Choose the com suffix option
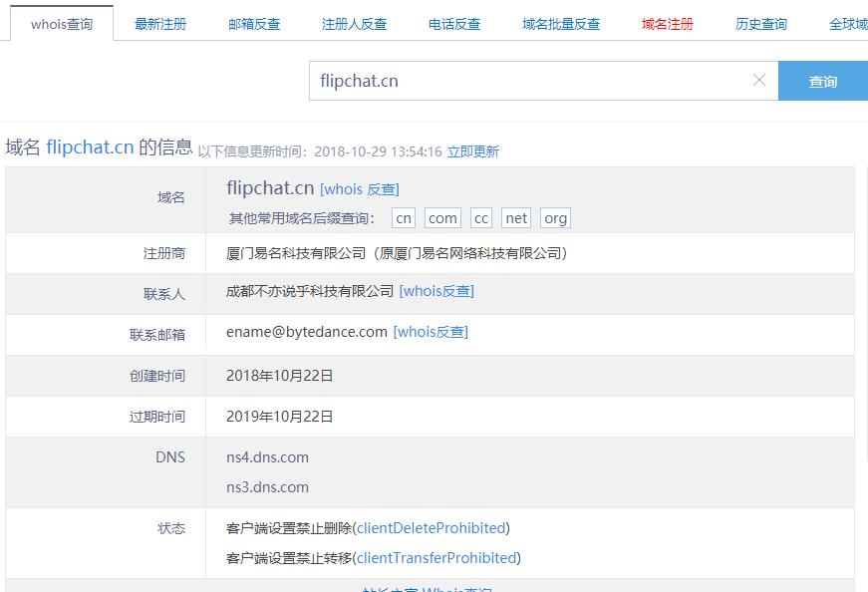 point(442,218)
